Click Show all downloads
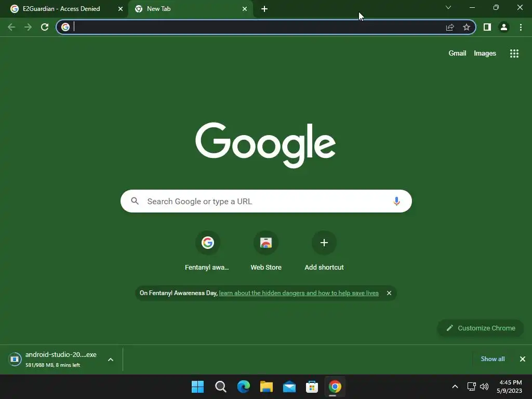Viewport: 532px width, 399px height. coord(493,359)
